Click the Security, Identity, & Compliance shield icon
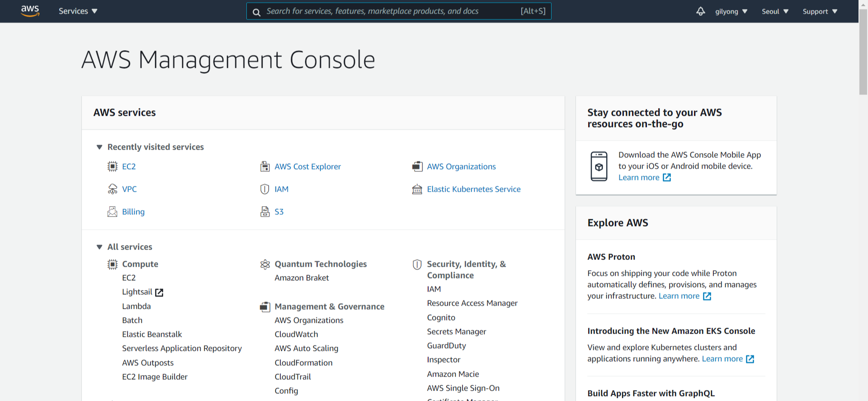 (x=417, y=264)
